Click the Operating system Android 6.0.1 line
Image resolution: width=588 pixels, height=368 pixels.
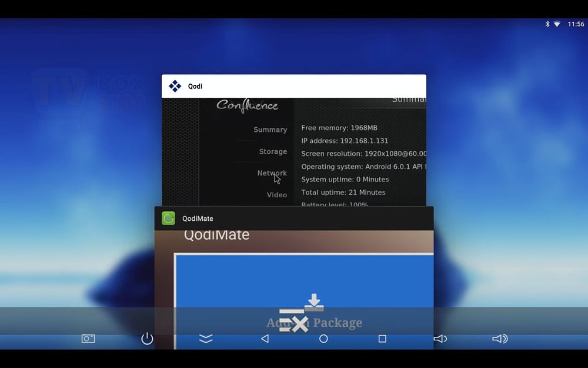click(364, 167)
